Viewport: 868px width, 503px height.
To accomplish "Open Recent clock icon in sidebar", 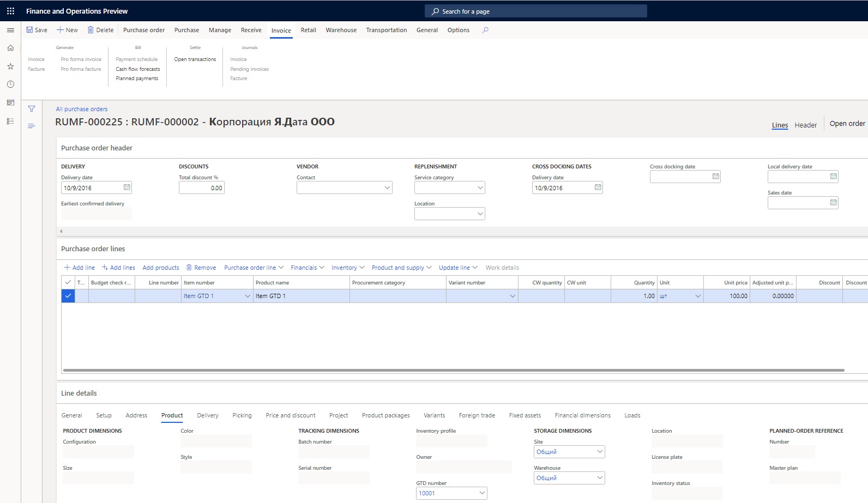I will pos(10,84).
